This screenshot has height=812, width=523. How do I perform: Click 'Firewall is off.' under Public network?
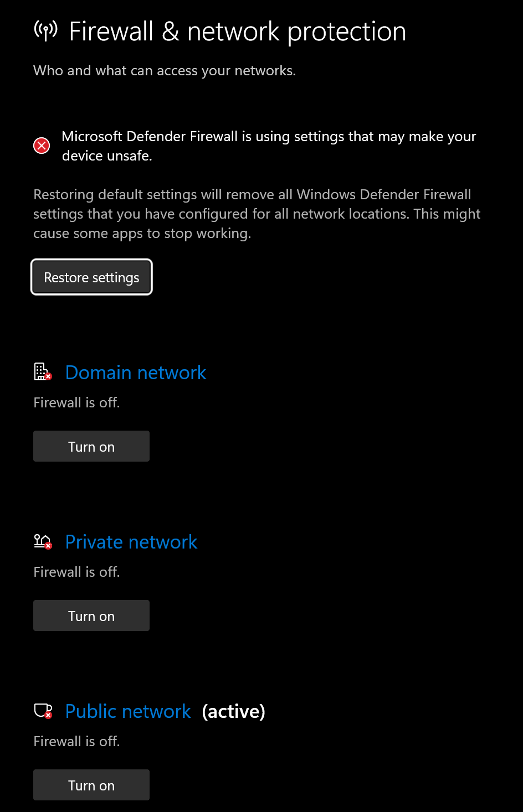[76, 741]
